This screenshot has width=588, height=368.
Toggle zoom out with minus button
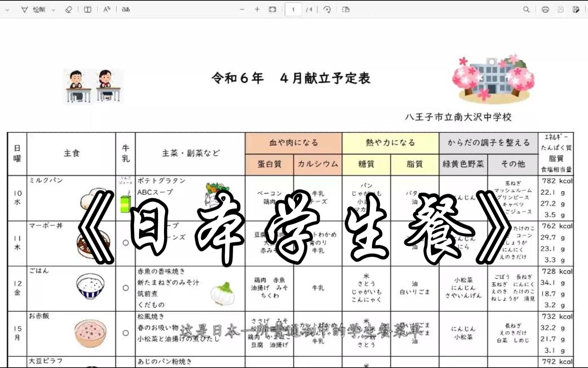242,10
